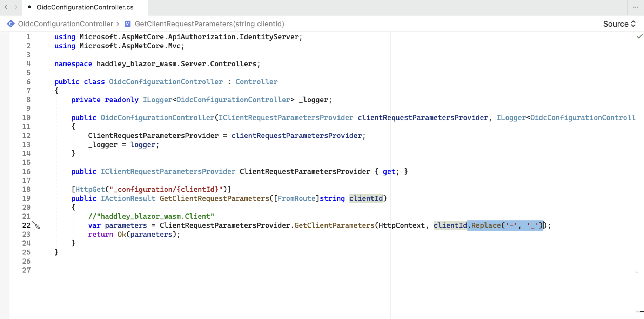Click 'IActionResult' return type on line 19
The image size is (644, 319).
(128, 198)
